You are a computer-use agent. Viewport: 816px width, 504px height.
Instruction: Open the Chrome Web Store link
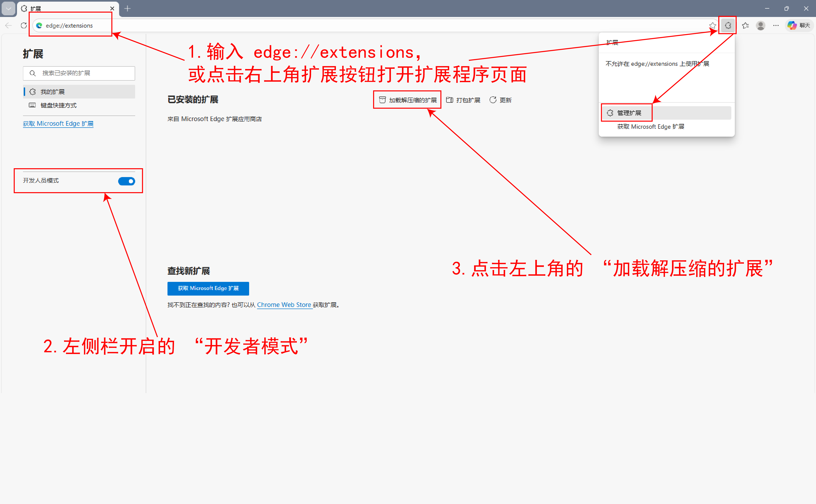click(284, 305)
